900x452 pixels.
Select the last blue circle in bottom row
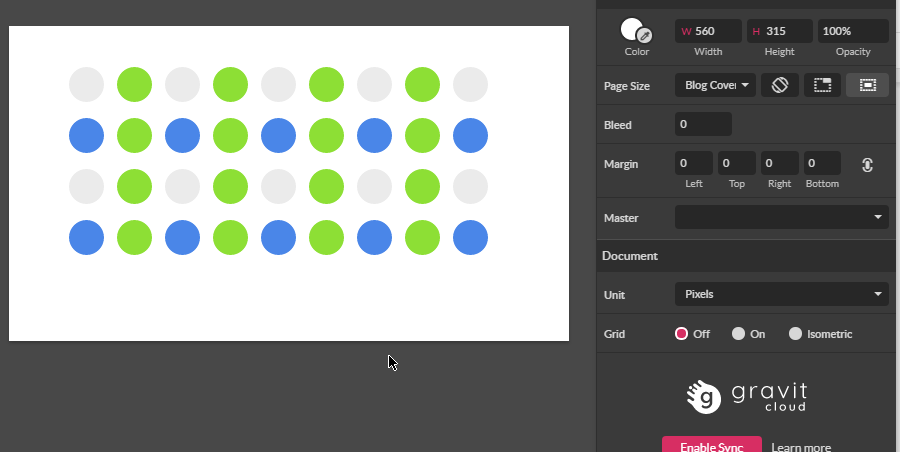click(x=471, y=237)
